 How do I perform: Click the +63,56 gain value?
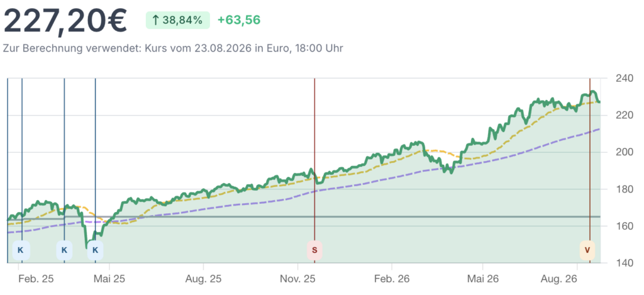coord(239,20)
